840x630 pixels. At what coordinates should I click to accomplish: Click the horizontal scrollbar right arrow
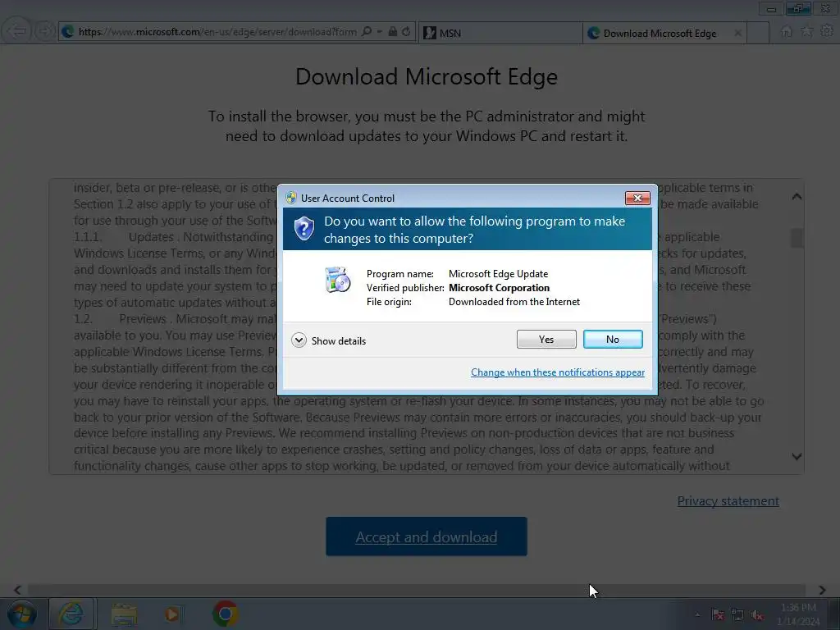pyautogui.click(x=822, y=590)
